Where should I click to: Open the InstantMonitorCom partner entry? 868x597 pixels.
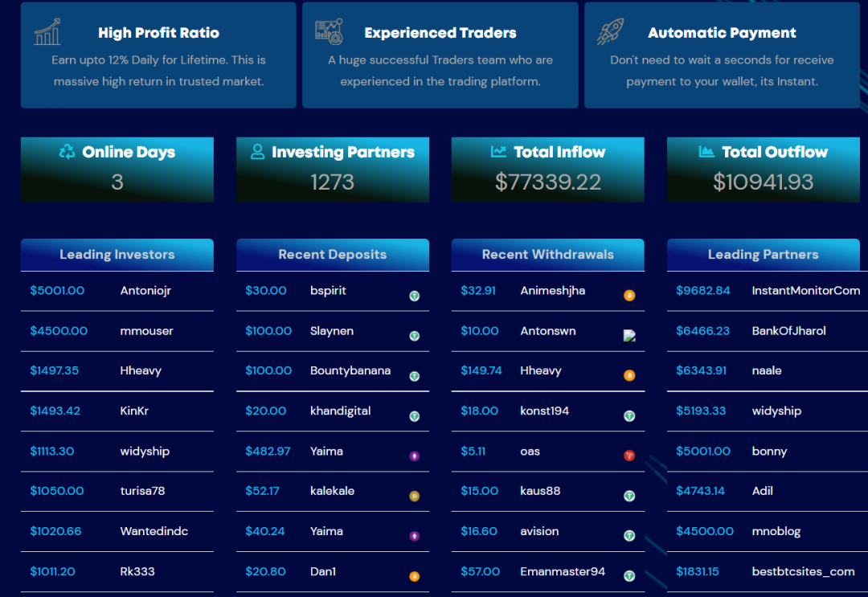click(x=805, y=291)
